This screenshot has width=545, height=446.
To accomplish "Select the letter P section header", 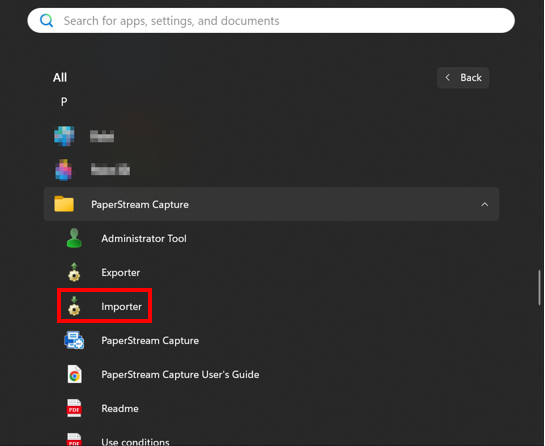I will click(x=64, y=102).
